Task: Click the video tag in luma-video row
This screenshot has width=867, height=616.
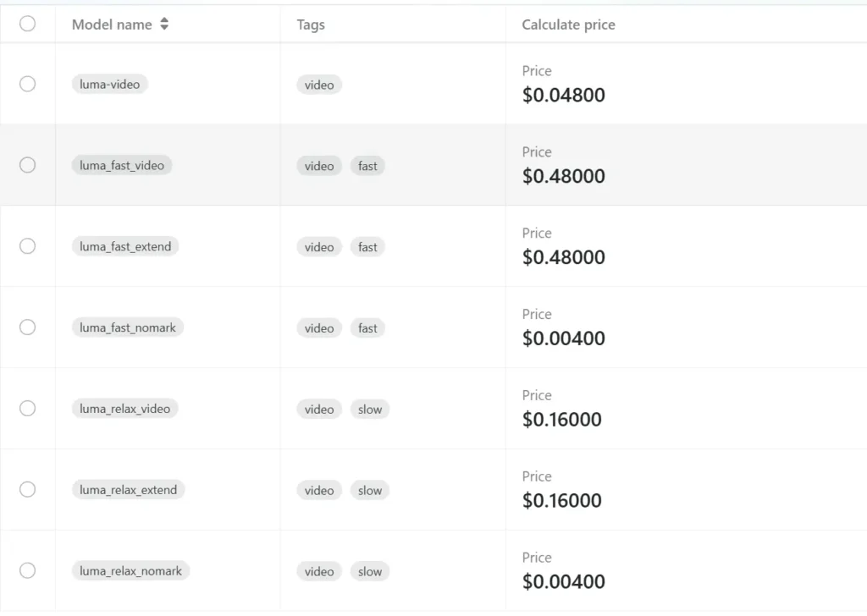Action: pos(319,85)
